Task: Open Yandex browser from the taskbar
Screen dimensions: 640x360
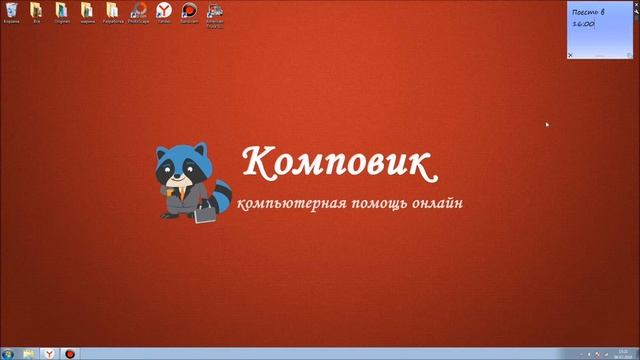Action: coord(49,354)
